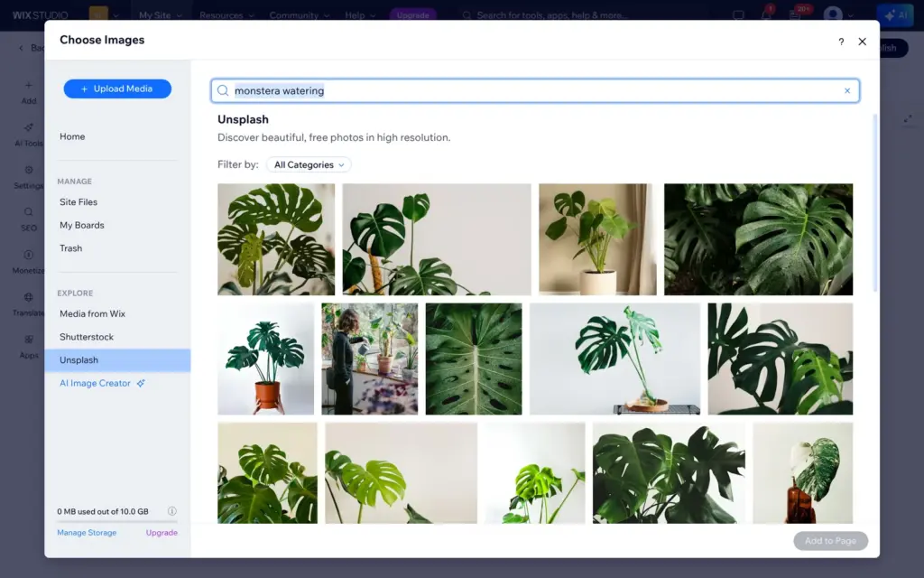Click the monstera watering search field

pos(535,91)
